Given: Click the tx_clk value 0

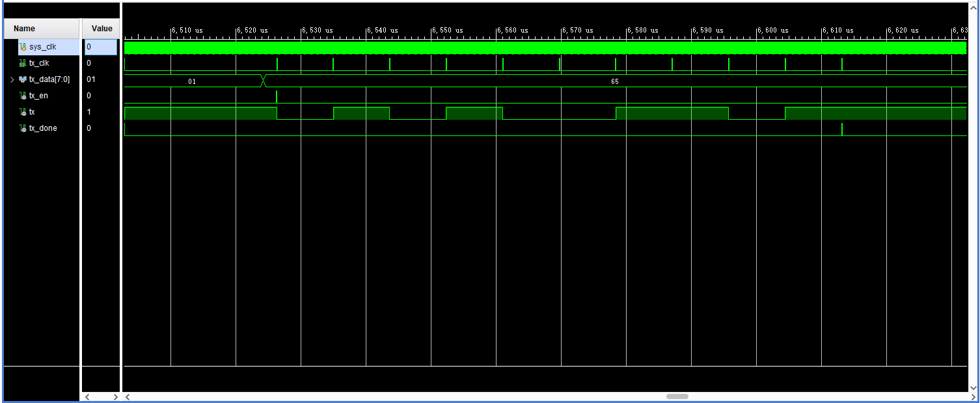Looking at the screenshot, I should (x=89, y=63).
